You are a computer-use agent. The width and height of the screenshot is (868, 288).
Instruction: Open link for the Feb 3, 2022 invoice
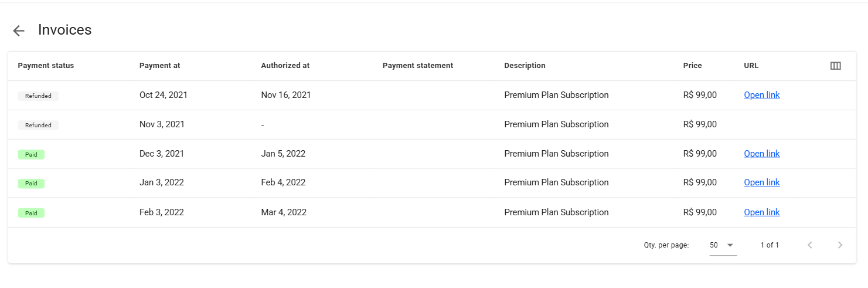click(761, 212)
